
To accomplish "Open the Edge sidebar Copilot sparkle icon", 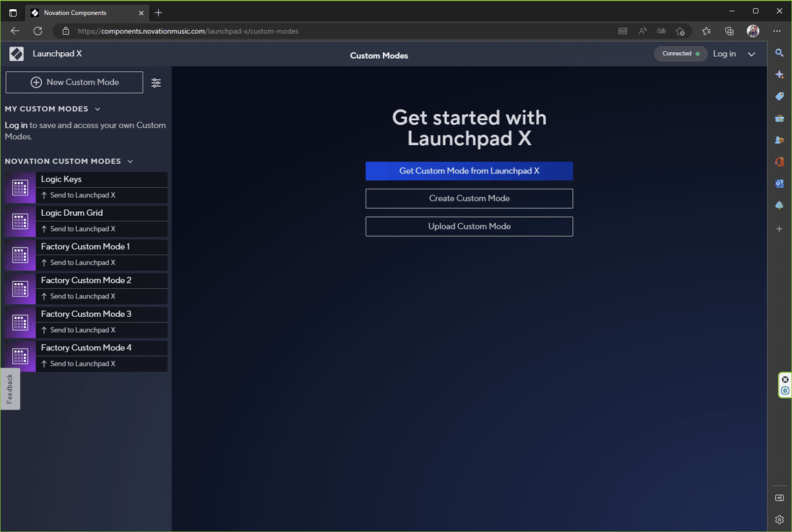I will 779,75.
